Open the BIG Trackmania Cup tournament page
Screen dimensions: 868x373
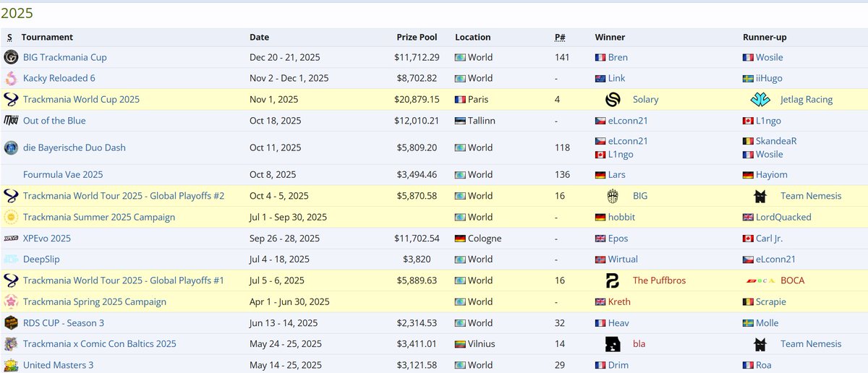64,57
